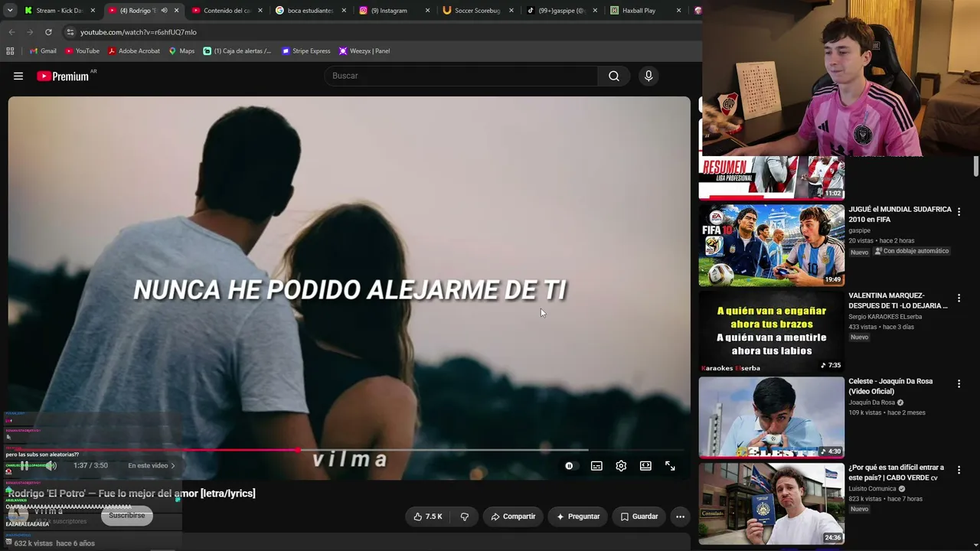Pause the video with the player pause button
The width and height of the screenshot is (980, 551).
[x=24, y=465]
